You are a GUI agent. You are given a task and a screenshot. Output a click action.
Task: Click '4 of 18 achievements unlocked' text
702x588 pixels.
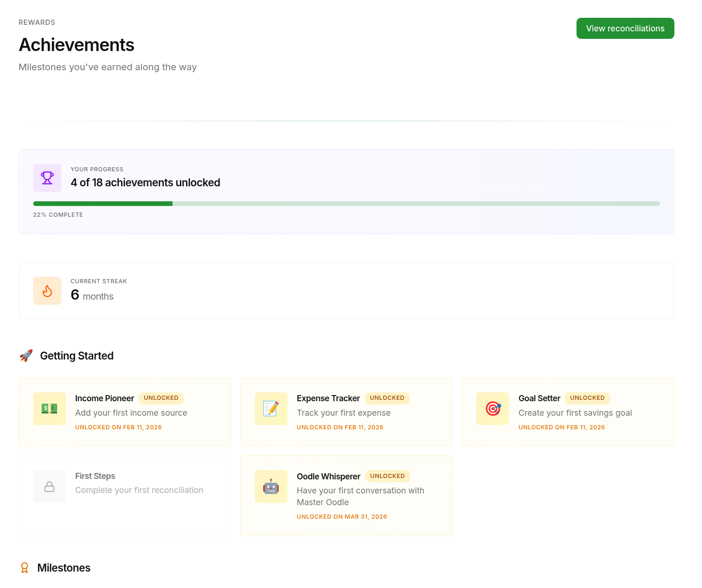[x=145, y=183]
